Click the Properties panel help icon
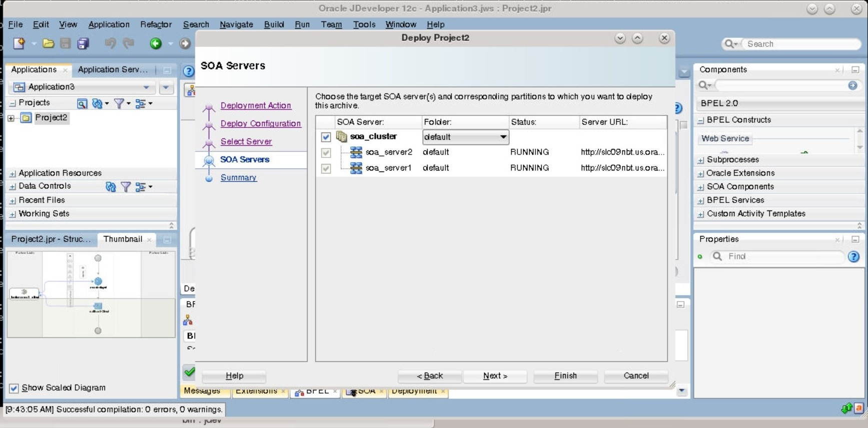The image size is (868, 428). [853, 256]
